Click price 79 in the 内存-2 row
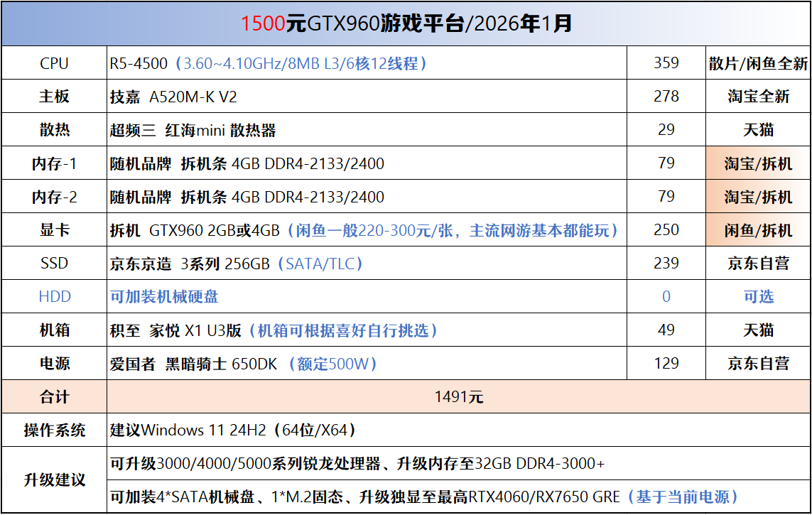The height and width of the screenshot is (515, 812). coord(666,196)
